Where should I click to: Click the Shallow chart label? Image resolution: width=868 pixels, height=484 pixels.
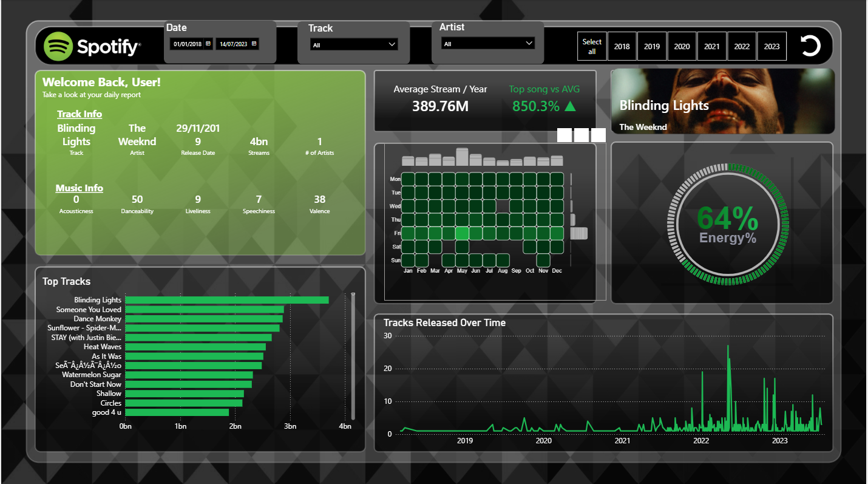point(109,394)
